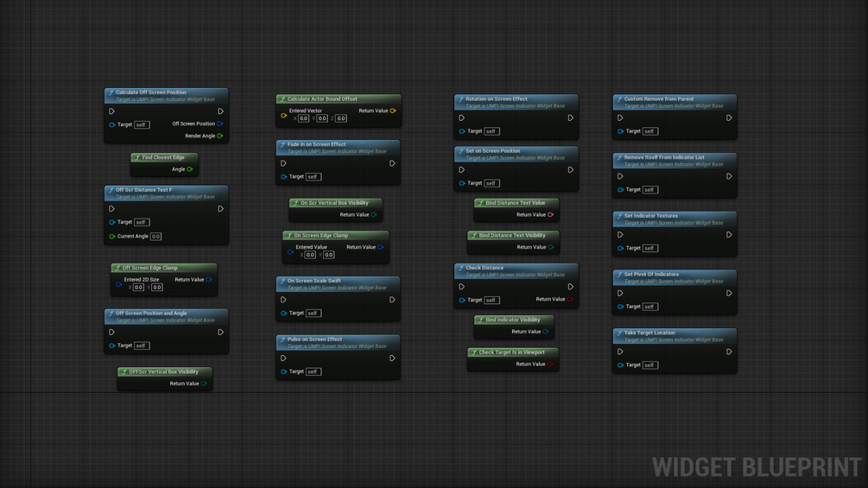Select the Pulse on Screen Effect node title
Viewport: 868px width, 488px height.
tap(314, 339)
